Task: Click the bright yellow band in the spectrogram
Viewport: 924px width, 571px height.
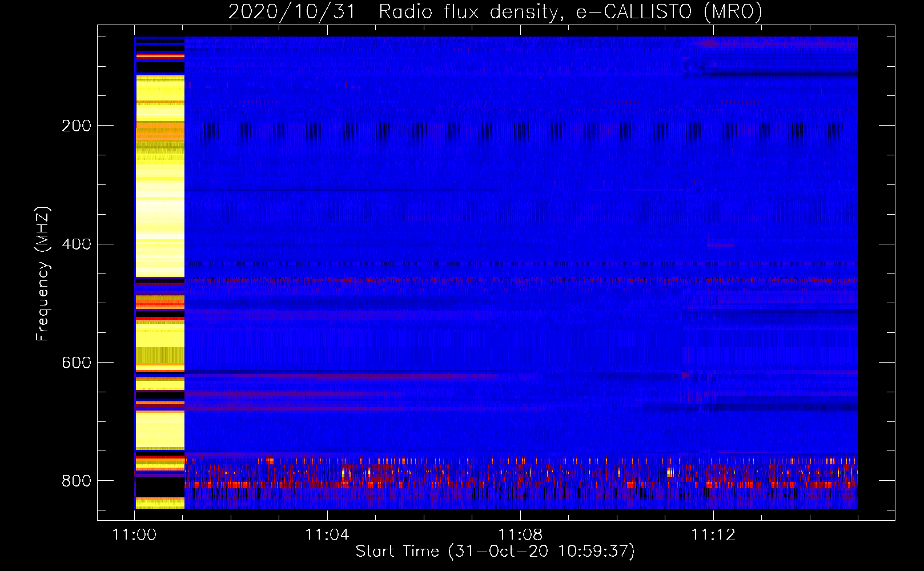Action: [160, 272]
